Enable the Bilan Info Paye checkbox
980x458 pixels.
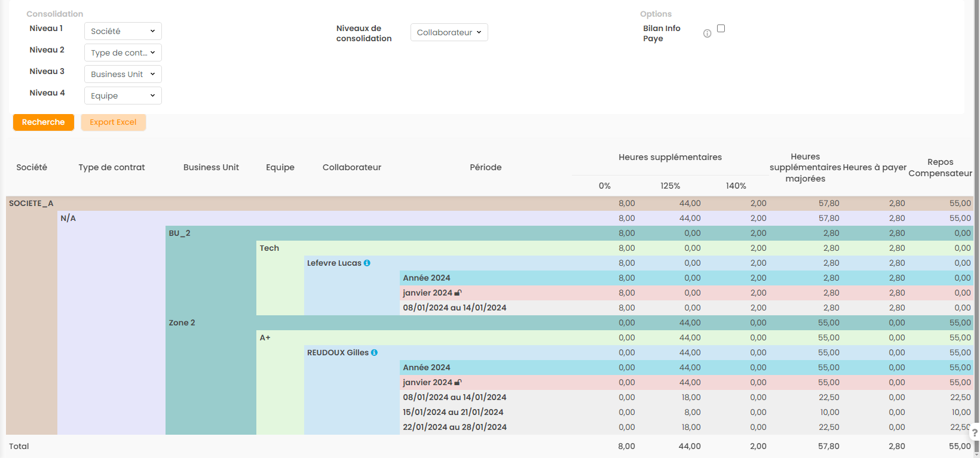click(x=721, y=28)
